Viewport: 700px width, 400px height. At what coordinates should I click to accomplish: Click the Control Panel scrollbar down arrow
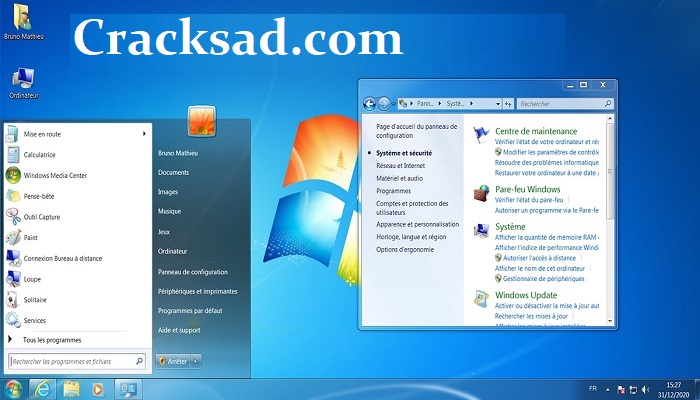(x=610, y=321)
